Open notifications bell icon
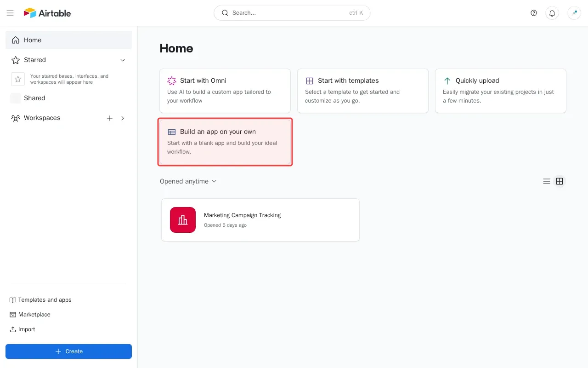This screenshot has width=588, height=368. 552,13
